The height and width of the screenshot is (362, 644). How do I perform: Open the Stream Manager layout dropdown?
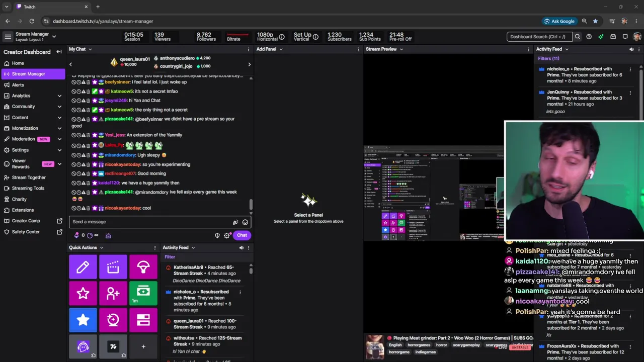[54, 37]
